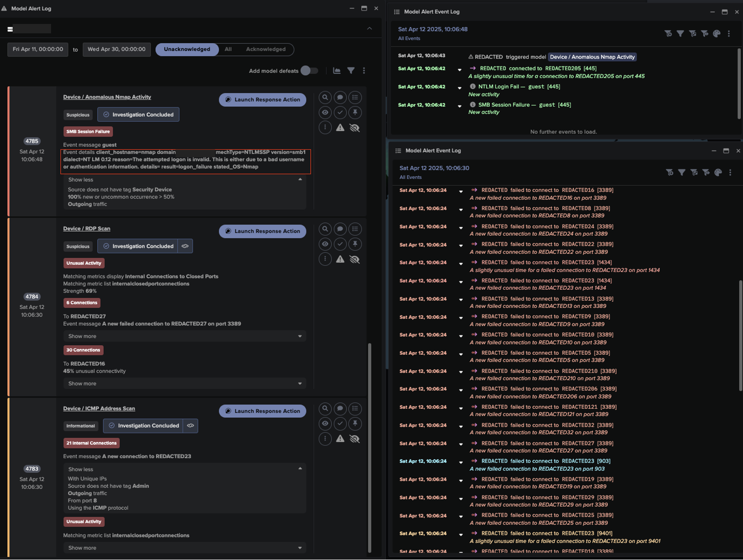The image size is (743, 560).
Task: Open kebab menu in 10:06:30 event log
Action: [730, 172]
